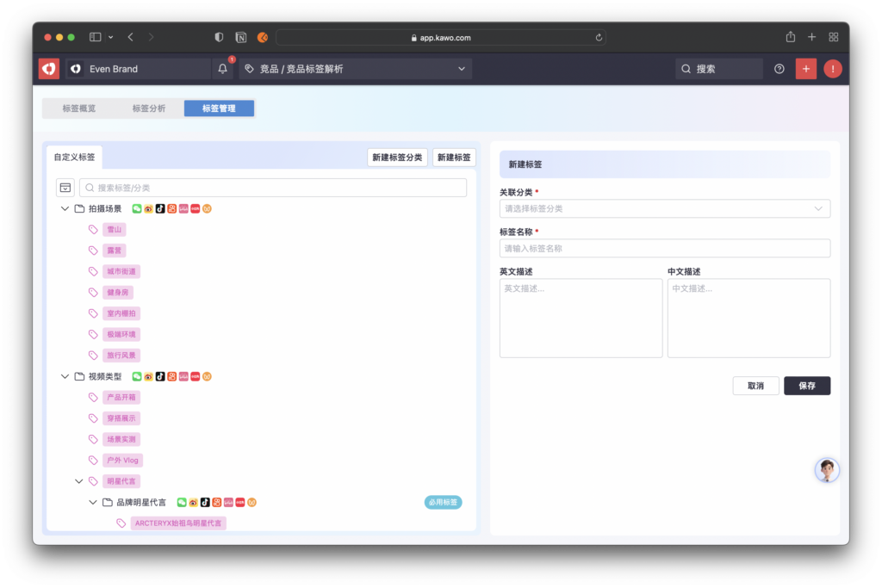Toggle the Safari sidebar button

coord(96,37)
